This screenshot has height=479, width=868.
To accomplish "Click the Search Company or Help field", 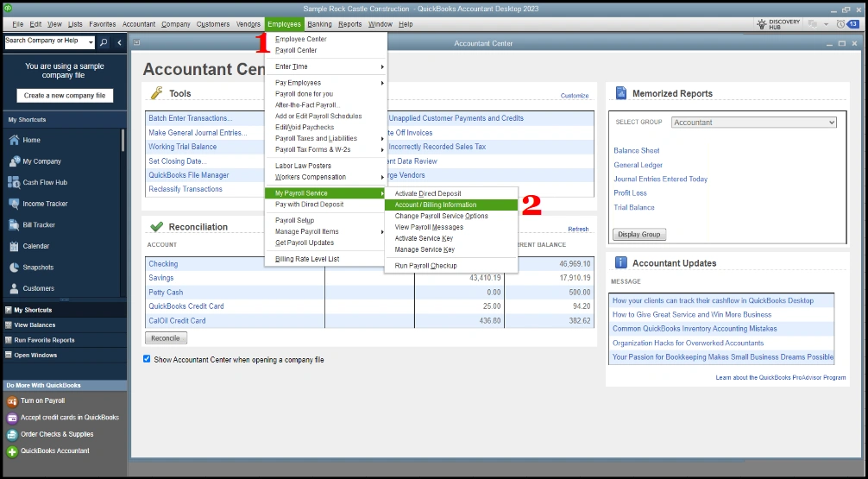I will 43,41.
